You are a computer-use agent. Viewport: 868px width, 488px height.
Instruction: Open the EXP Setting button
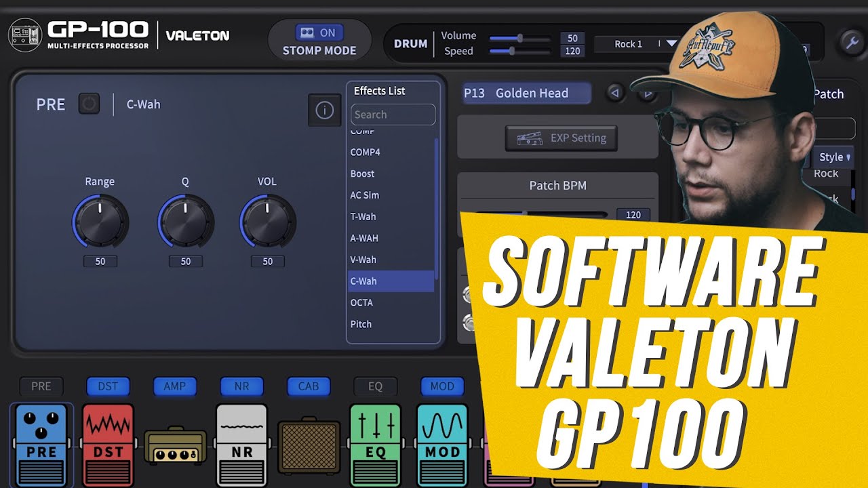(x=561, y=138)
